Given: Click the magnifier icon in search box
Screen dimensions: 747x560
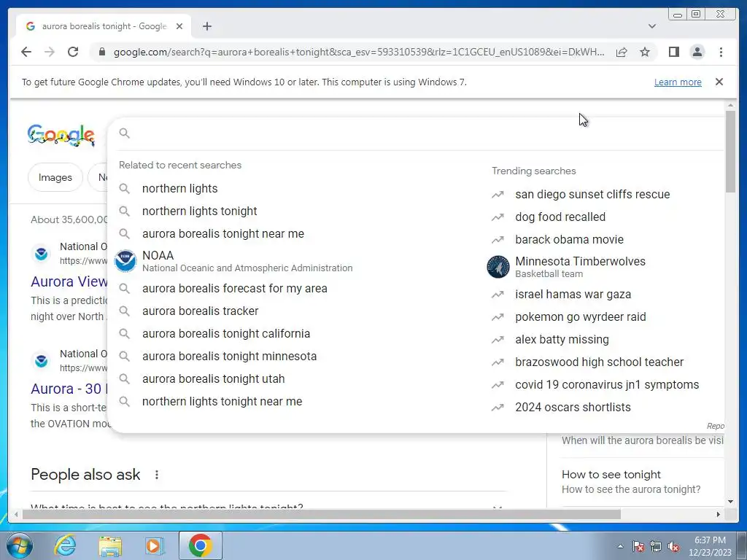Looking at the screenshot, I should [124, 133].
